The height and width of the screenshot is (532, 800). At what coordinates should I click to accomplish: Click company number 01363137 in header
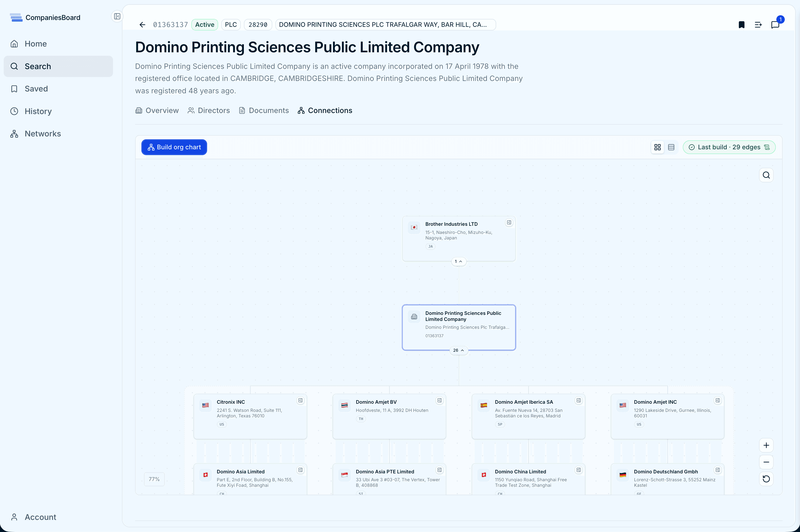[170, 25]
